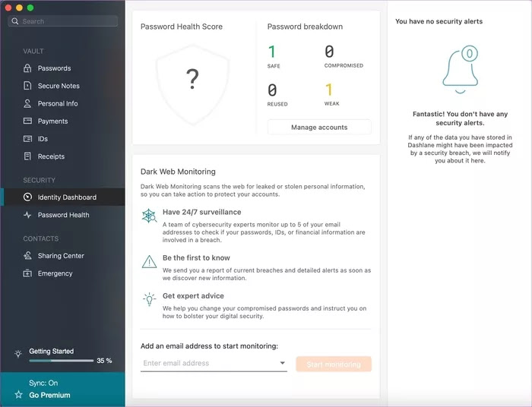Viewport: 532px width, 407px height.
Task: Click the 35 % progress text
Action: [104, 361]
